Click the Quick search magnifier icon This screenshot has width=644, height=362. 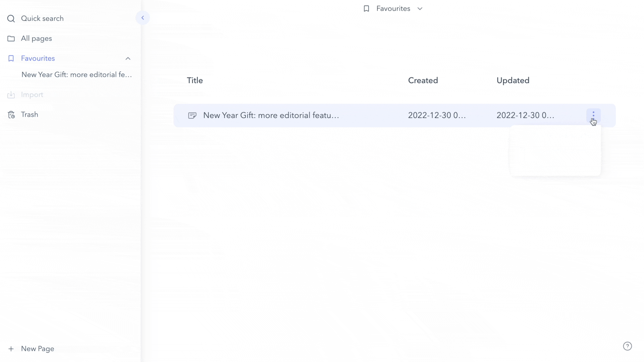point(11,18)
